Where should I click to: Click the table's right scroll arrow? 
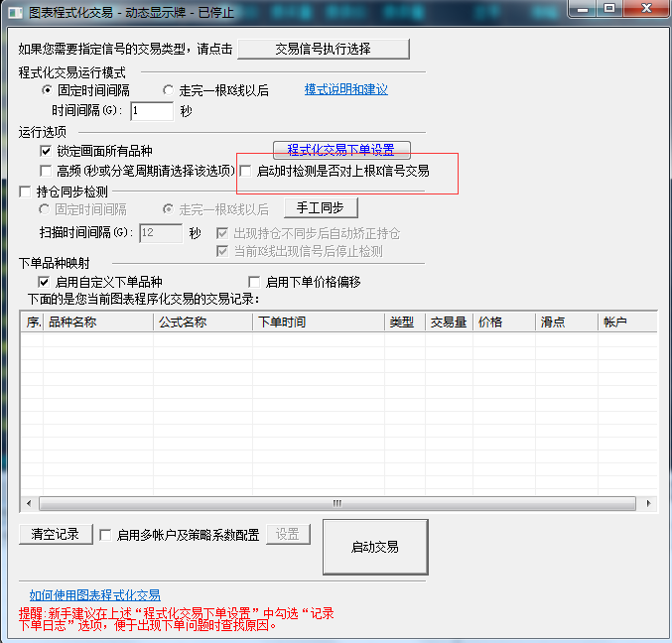click(x=648, y=503)
